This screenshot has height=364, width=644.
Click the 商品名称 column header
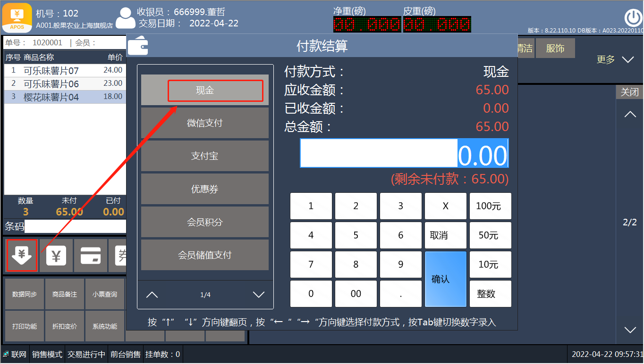point(39,58)
